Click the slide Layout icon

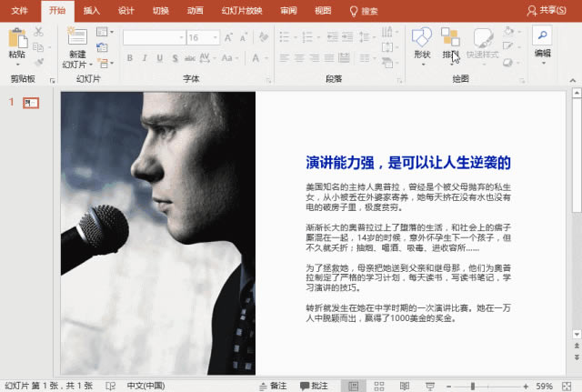(102, 32)
